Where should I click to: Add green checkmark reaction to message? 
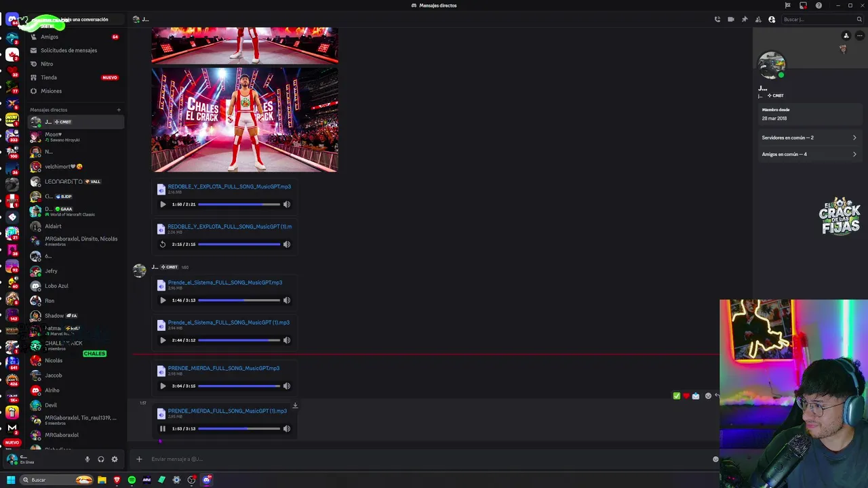(x=676, y=396)
